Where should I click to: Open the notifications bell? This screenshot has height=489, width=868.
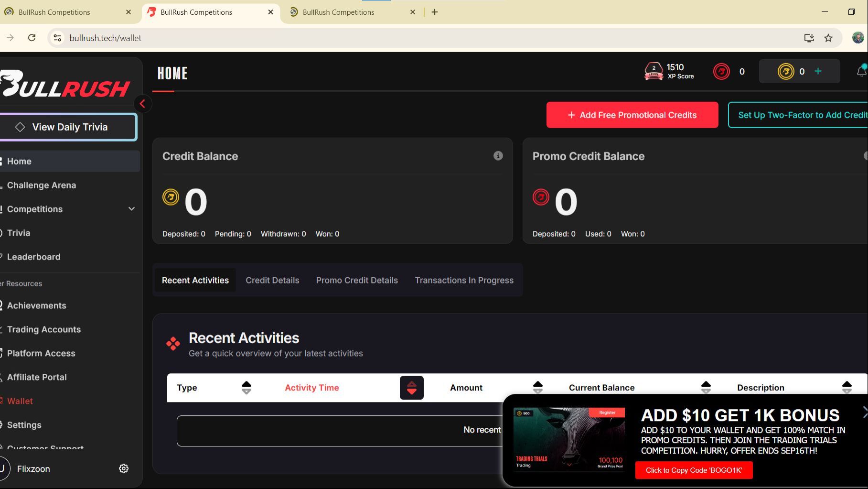click(x=862, y=71)
